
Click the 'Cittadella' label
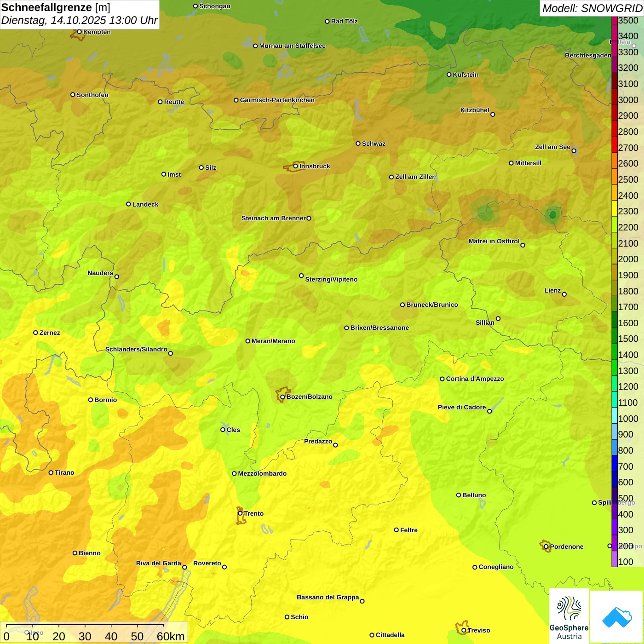coord(390,635)
